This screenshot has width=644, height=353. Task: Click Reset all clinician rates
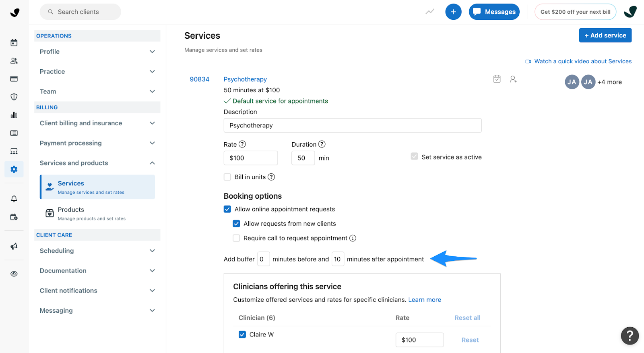pyautogui.click(x=467, y=318)
